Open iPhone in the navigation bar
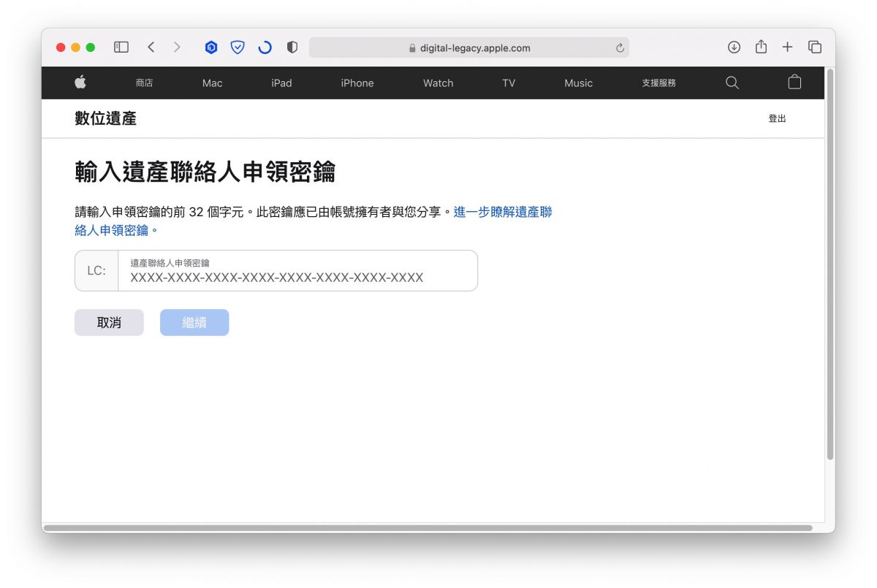877x588 pixels. (x=357, y=83)
